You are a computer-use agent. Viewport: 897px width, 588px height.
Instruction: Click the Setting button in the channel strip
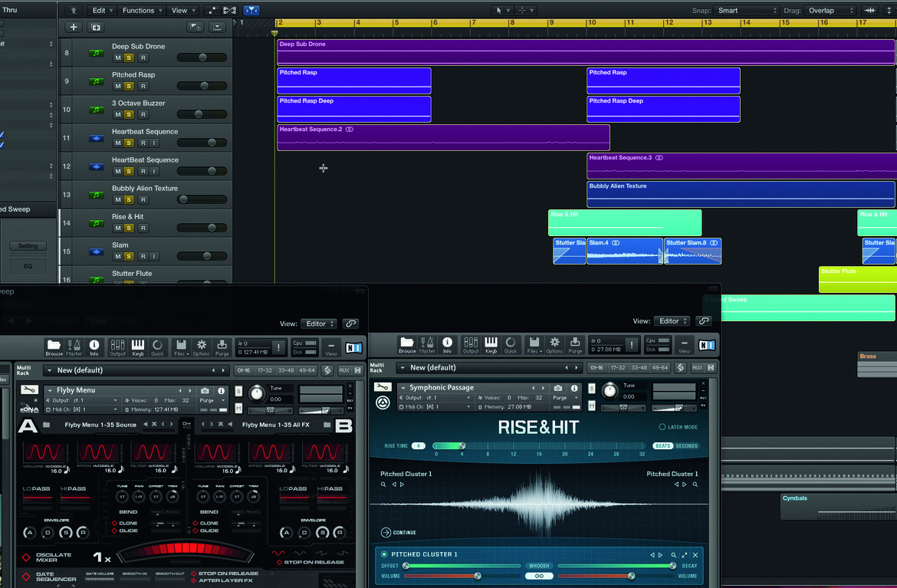pos(28,246)
